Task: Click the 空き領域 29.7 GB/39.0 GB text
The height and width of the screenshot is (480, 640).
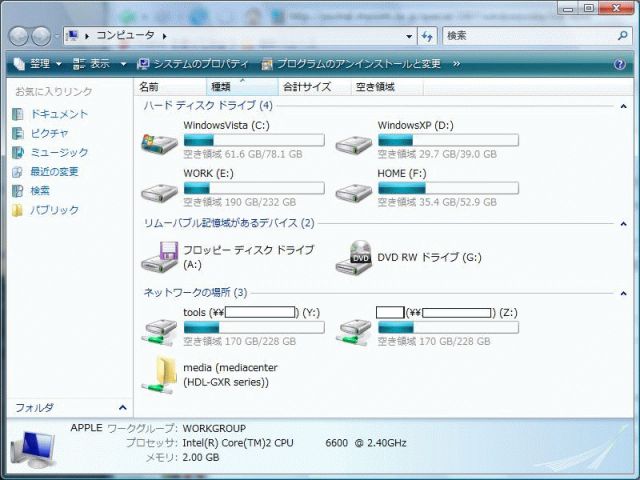Action: click(x=437, y=154)
